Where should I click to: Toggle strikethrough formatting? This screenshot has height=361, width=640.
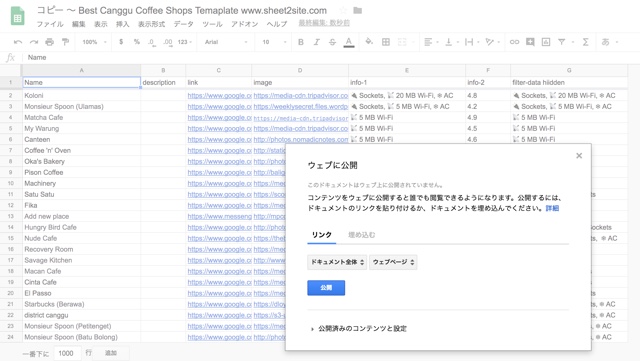click(x=332, y=42)
